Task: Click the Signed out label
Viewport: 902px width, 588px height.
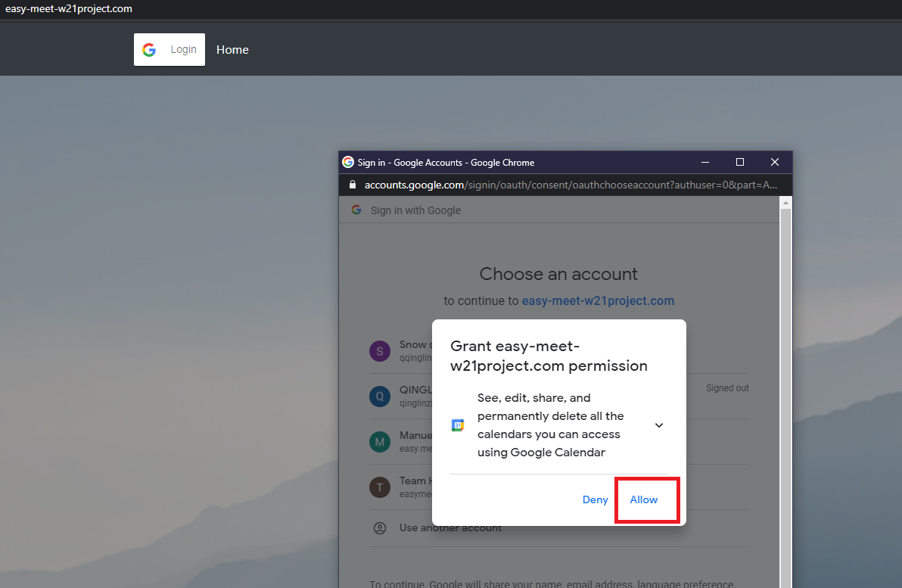Action: tap(727, 388)
